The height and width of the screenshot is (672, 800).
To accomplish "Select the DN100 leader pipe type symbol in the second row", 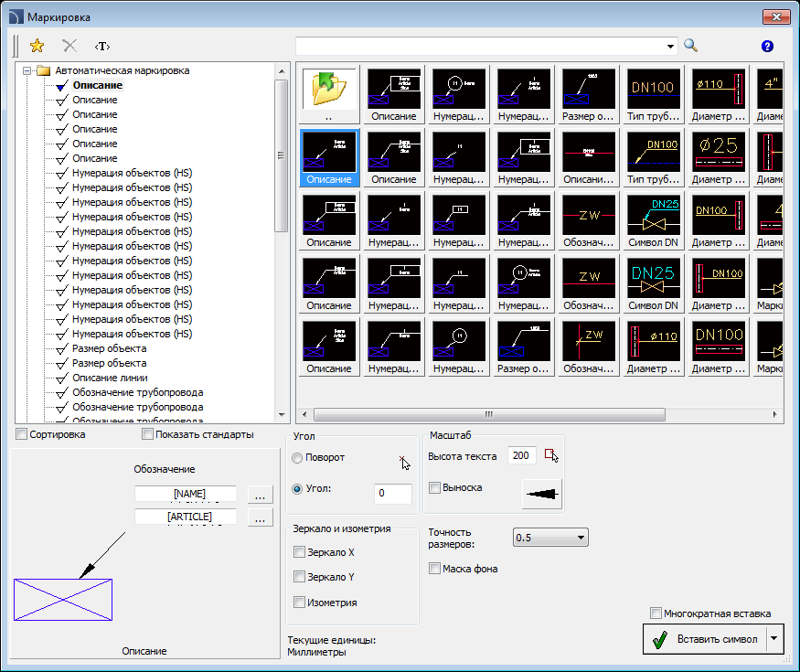I will click(653, 157).
